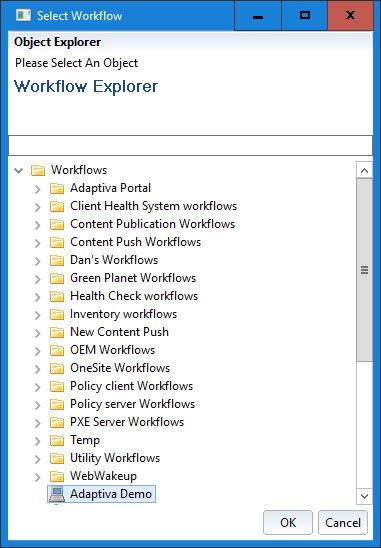Screen dimensions: 381x548
Task: Expand the Utility Workflows node
Action: click(x=38, y=459)
